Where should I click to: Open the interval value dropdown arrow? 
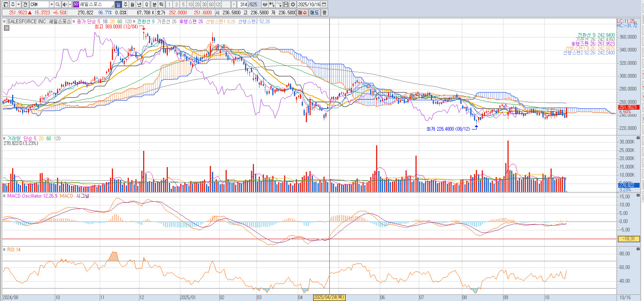(234, 4)
